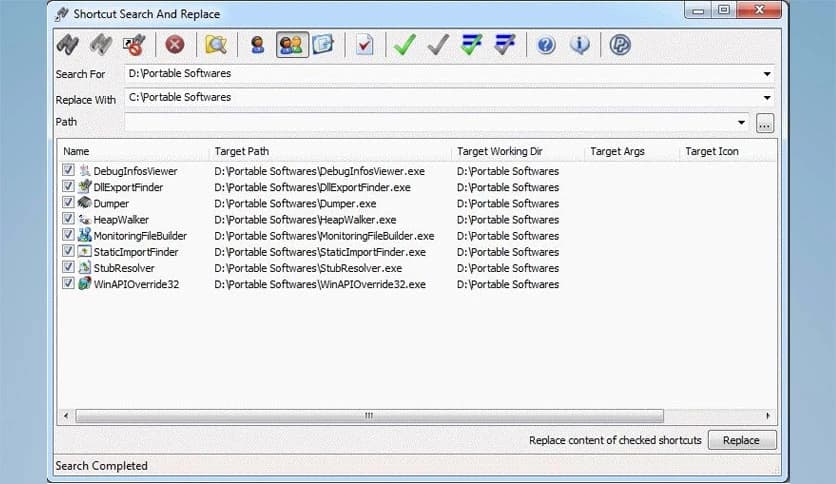Expand the Search For dropdown
Screen dimensions: 836x484
(766, 74)
